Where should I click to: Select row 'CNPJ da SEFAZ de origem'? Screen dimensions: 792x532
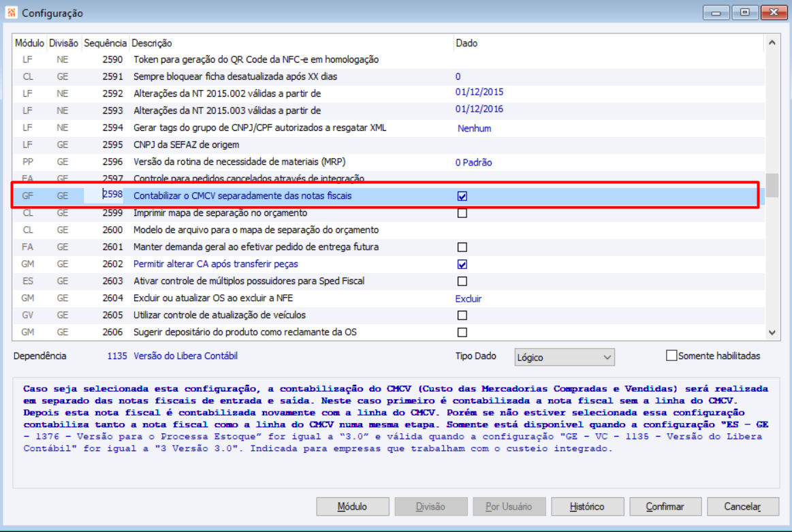[388, 145]
